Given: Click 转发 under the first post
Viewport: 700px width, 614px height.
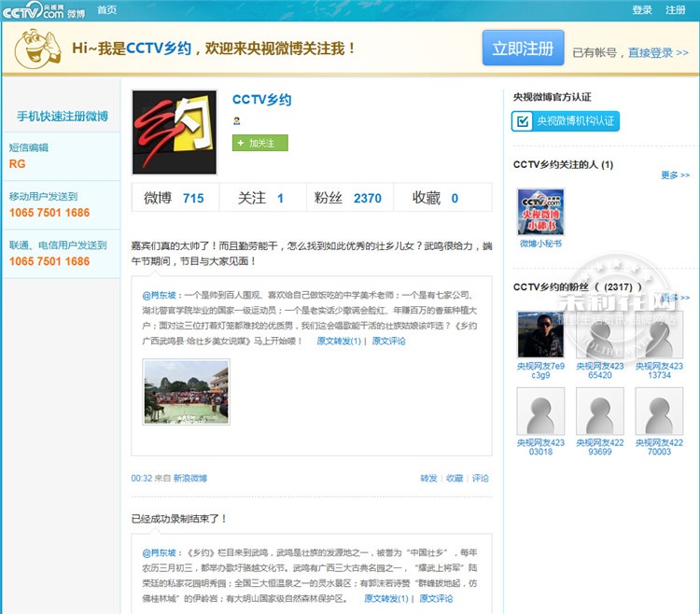Looking at the screenshot, I should pyautogui.click(x=428, y=479).
